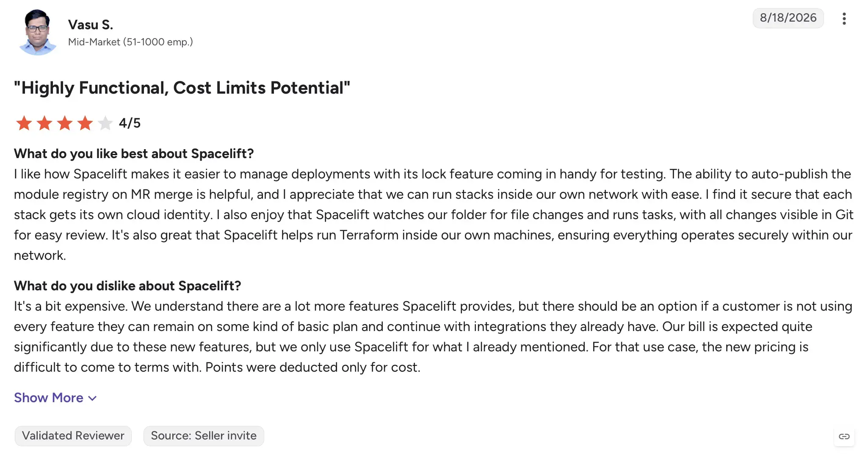Copy review link using the chain icon
Viewport: 868px width, 456px height.
(844, 437)
